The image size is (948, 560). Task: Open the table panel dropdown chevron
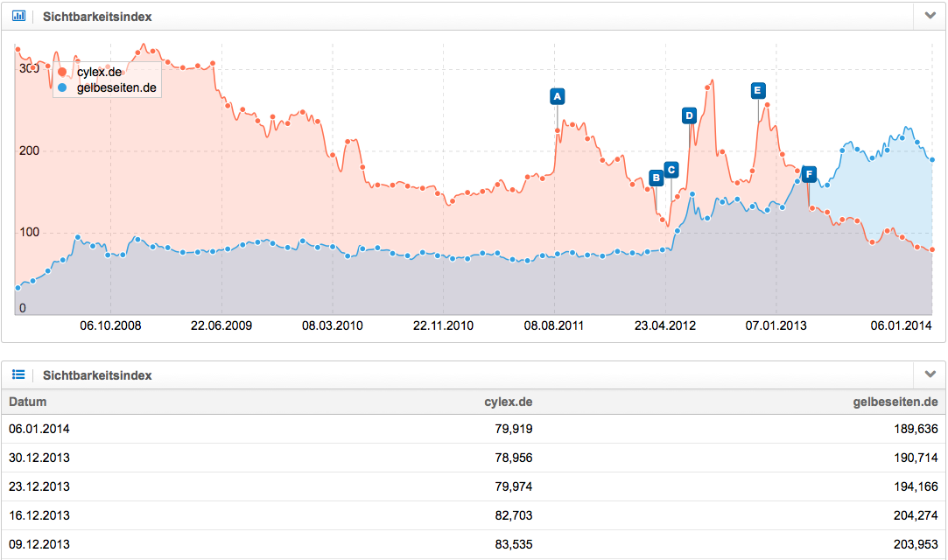[930, 374]
